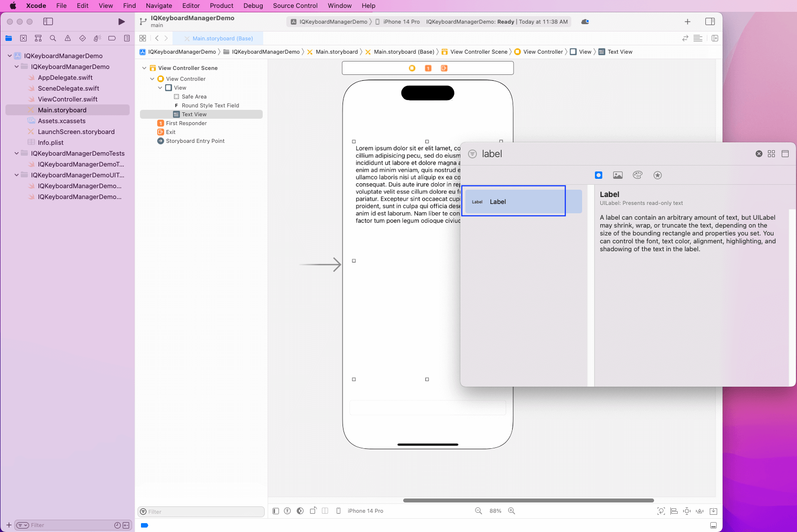The width and height of the screenshot is (797, 532).
Task: Toggle the document outline panel
Action: click(x=276, y=511)
